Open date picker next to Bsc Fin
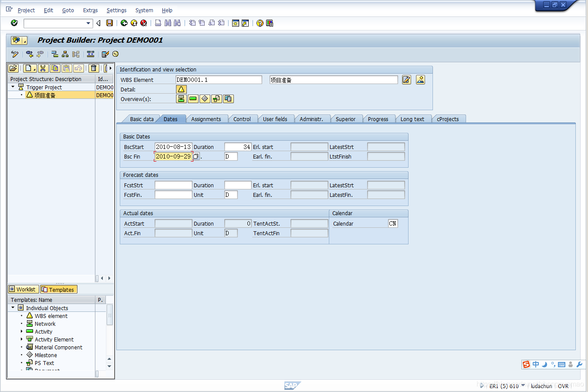 tap(196, 156)
